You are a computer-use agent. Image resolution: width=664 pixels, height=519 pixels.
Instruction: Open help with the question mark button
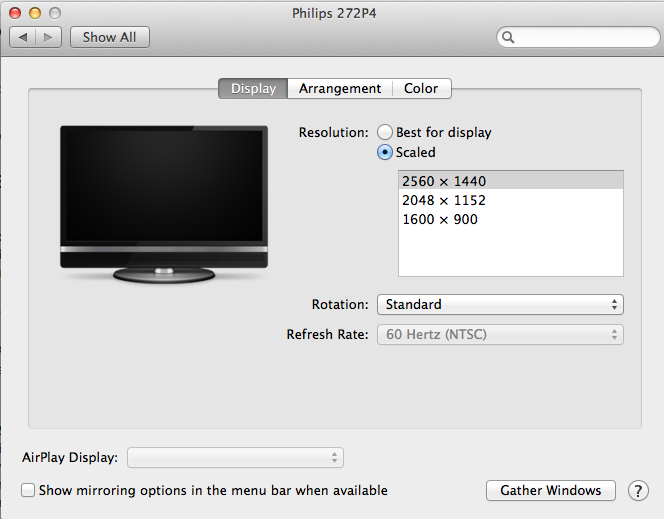click(638, 491)
